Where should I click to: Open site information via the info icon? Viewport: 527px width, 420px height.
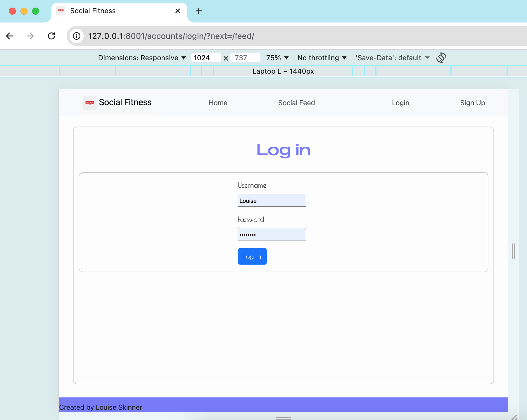tap(77, 36)
